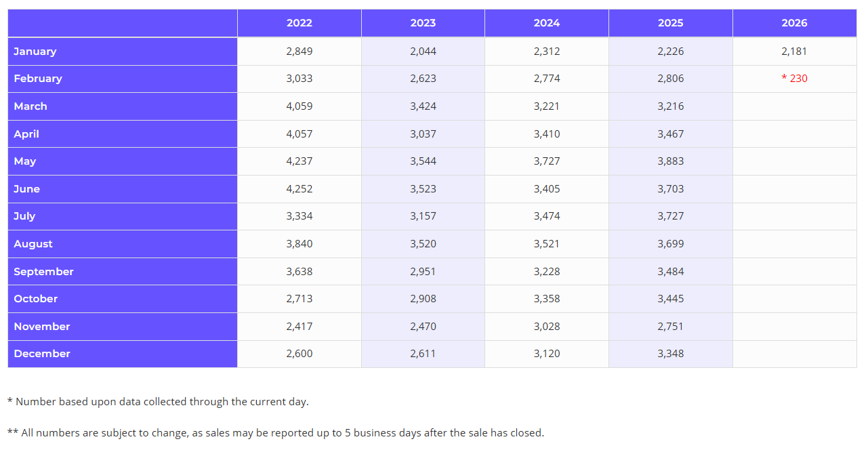Click the red February 2026 value
Image resolution: width=868 pixels, height=452 pixels.
(794, 79)
